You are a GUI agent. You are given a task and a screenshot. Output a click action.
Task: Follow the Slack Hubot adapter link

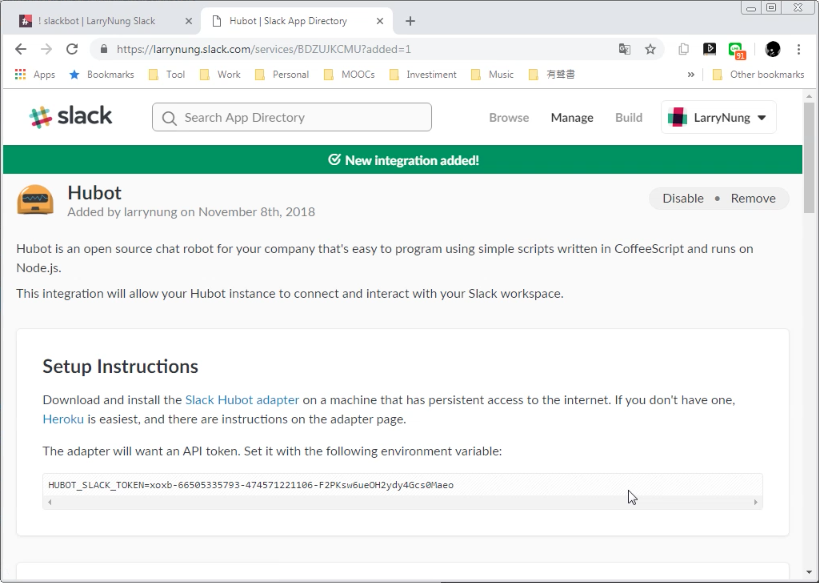click(242, 400)
